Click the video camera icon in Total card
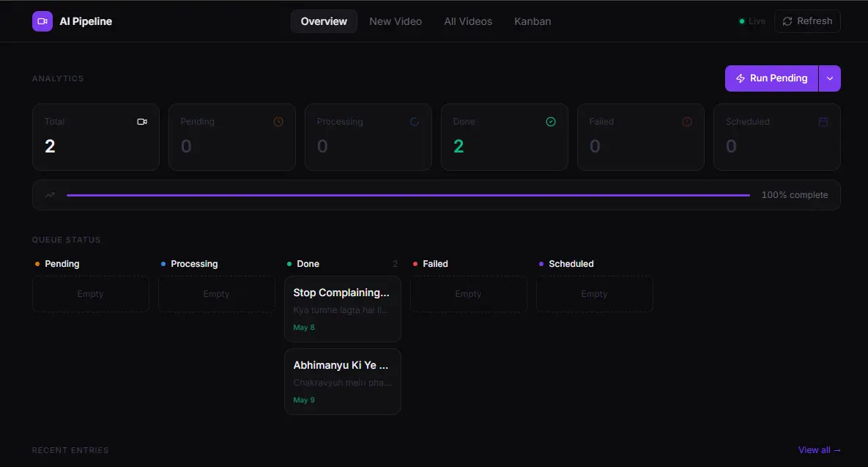The height and width of the screenshot is (467, 868). [142, 121]
